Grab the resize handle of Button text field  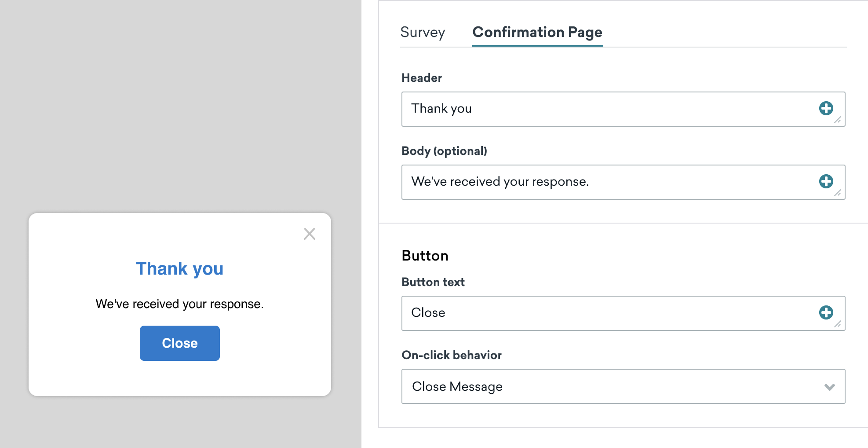click(x=838, y=324)
